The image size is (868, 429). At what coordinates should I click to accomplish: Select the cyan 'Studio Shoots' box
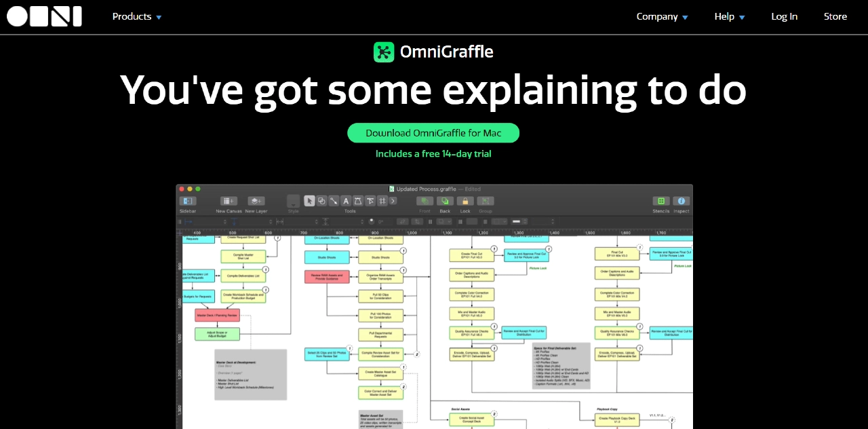[328, 257]
